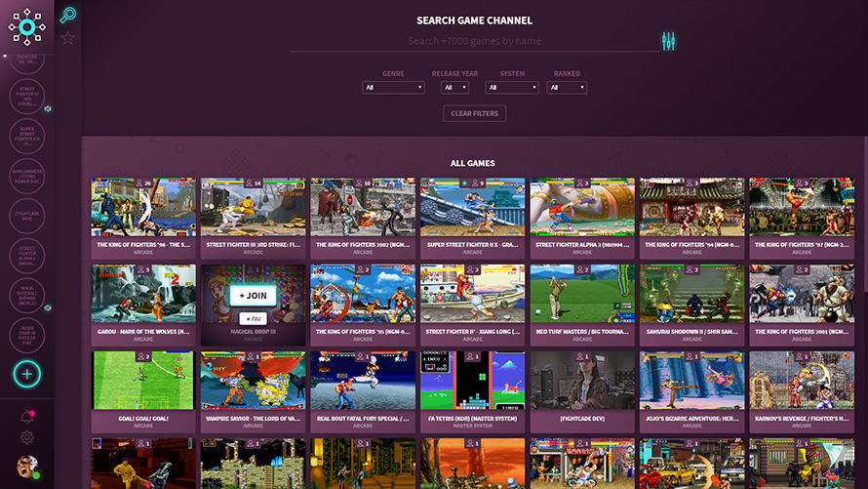Viewport: 868px width, 489px height.
Task: Click player count badge on FA Tetris card
Action: coord(472,356)
